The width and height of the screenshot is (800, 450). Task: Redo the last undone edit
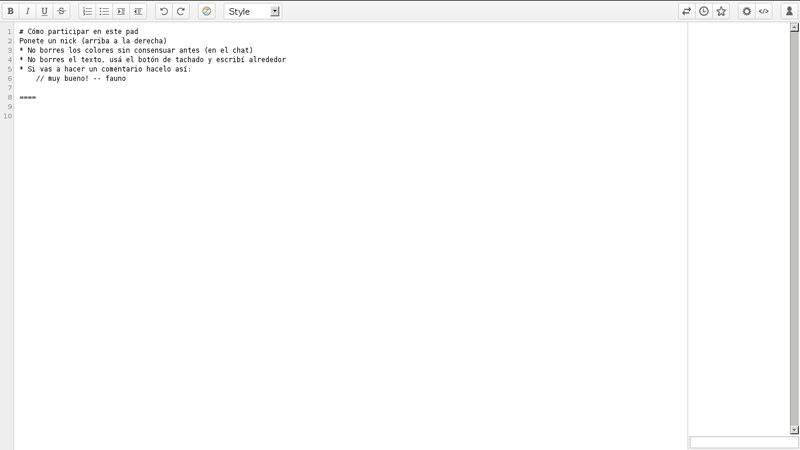point(181,11)
